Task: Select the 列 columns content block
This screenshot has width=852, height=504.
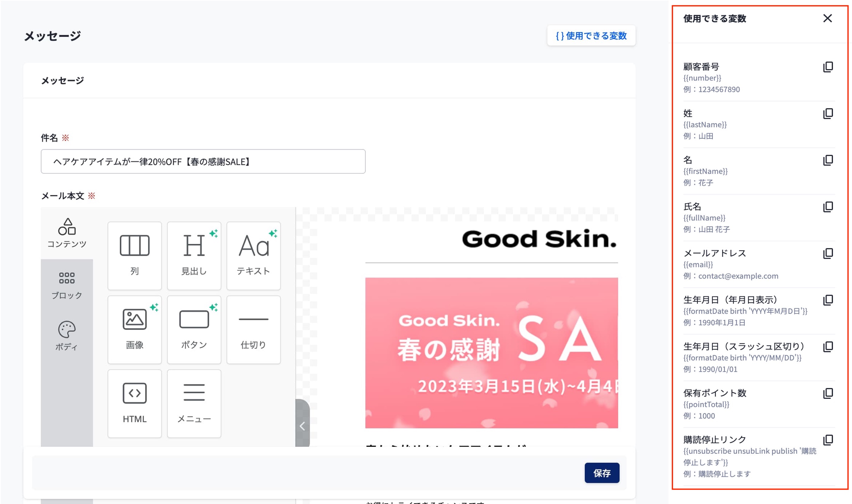Action: 135,255
